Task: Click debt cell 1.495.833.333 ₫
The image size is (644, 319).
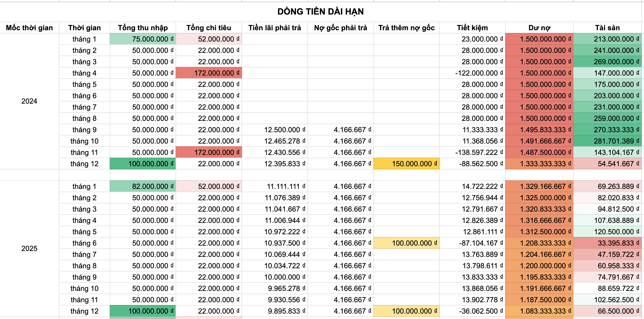Action: [x=539, y=130]
